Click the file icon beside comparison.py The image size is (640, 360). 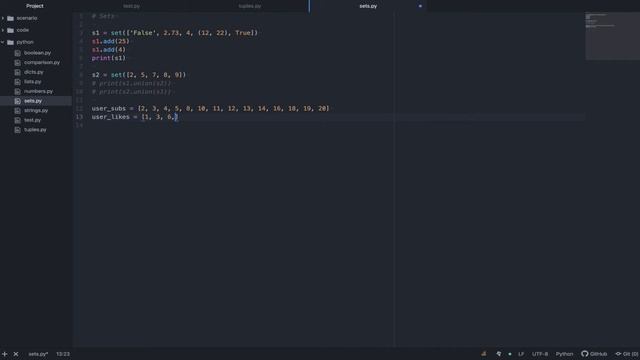point(18,62)
